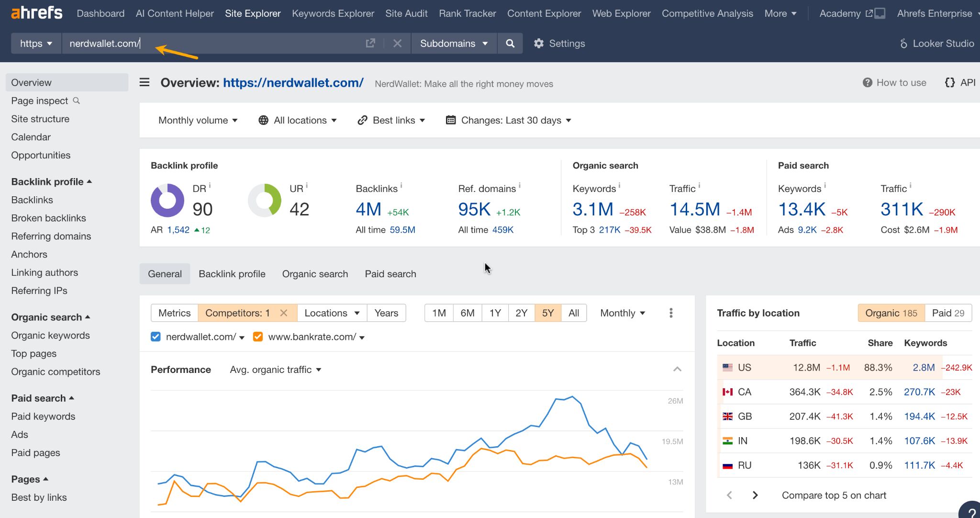Click the Keywords Explorer tool icon
This screenshot has width=980, height=518.
(x=333, y=12)
